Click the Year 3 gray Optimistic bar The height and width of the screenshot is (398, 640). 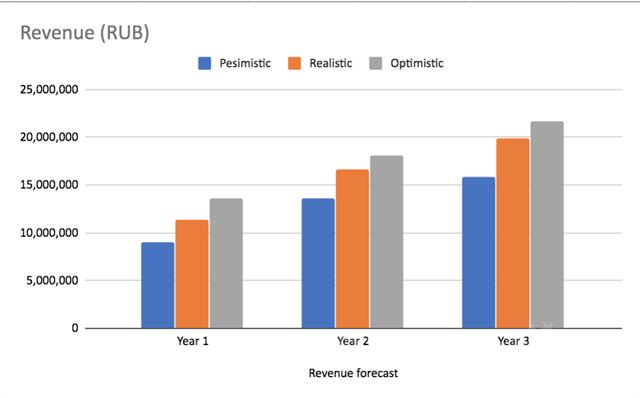click(547, 225)
